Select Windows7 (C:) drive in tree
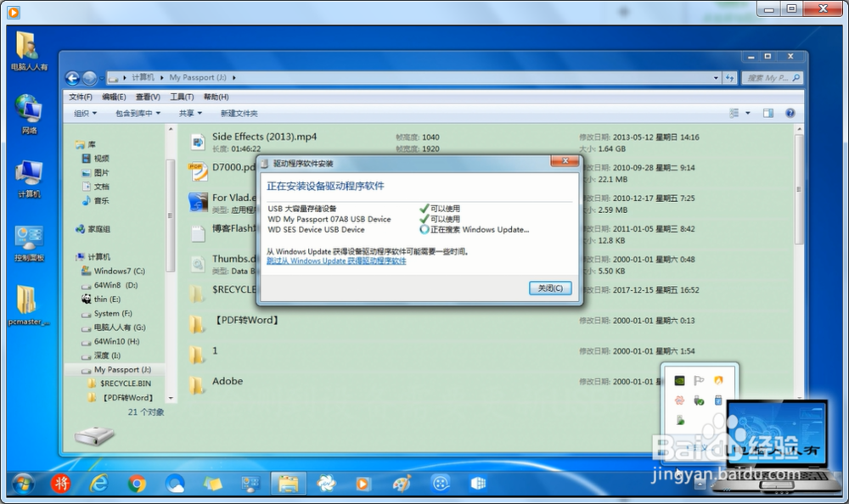The width and height of the screenshot is (849, 504). point(113,271)
